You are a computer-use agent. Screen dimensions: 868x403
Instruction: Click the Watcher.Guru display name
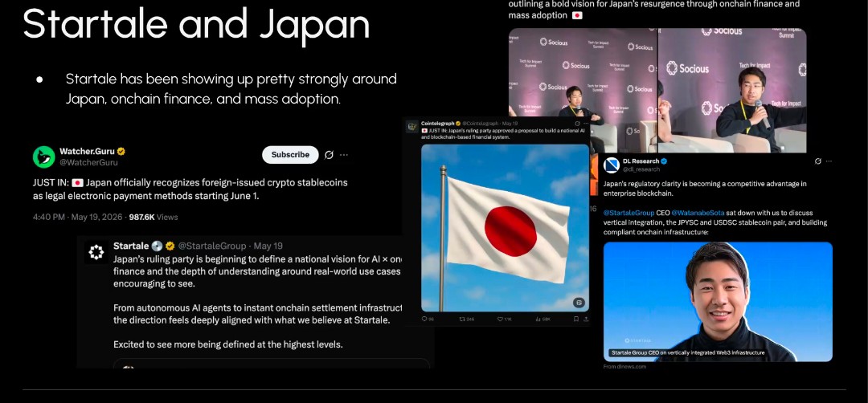(87, 151)
